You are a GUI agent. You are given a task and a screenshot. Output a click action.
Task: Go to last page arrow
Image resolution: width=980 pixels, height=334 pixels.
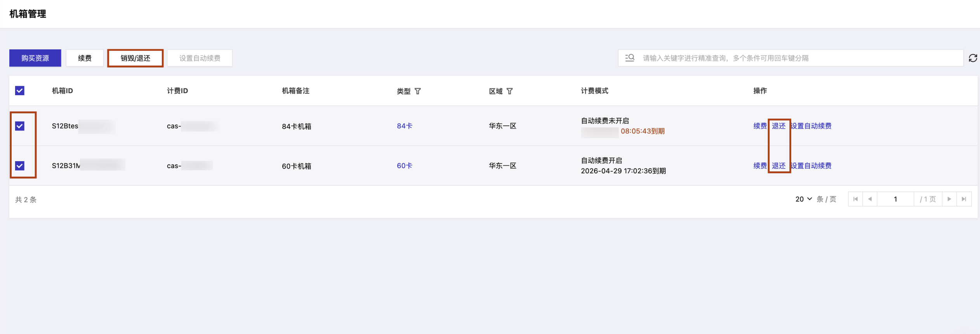[964, 199]
